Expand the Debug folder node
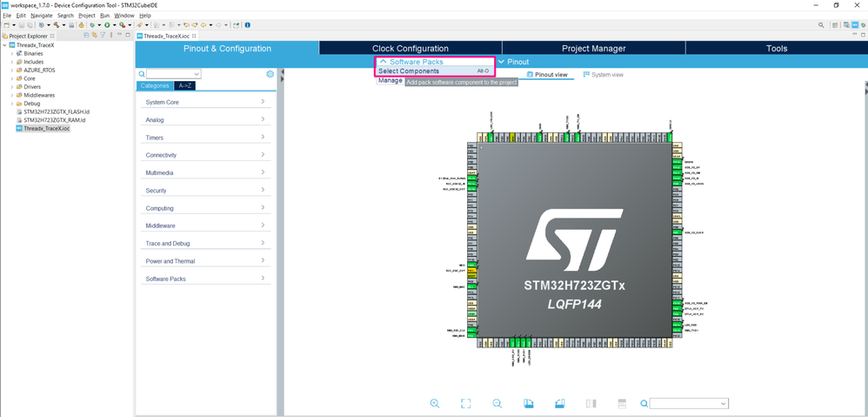Image resolution: width=868 pixels, height=417 pixels. [x=12, y=104]
